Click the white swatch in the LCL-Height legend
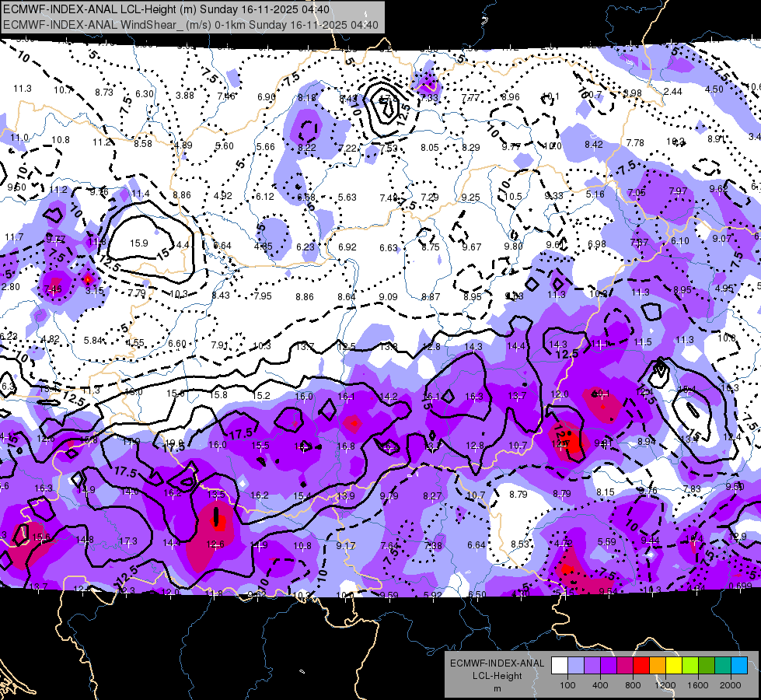761x700 pixels. coord(560,665)
